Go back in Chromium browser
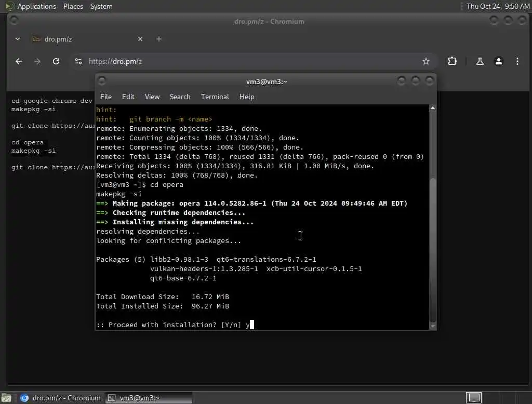This screenshot has height=404, width=532. [x=19, y=61]
